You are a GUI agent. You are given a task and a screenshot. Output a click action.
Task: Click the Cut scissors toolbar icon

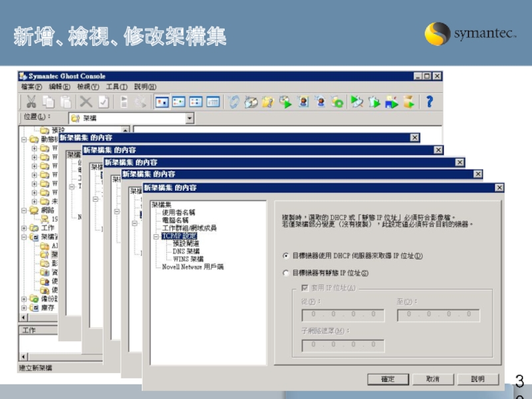click(x=31, y=102)
